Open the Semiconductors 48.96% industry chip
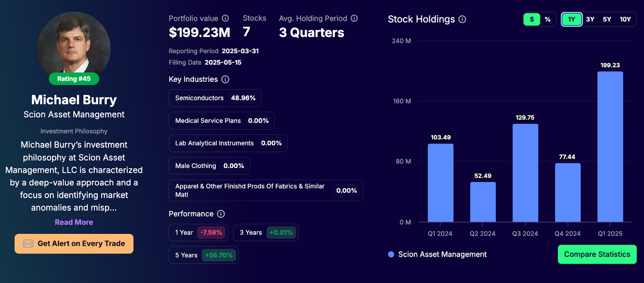The width and height of the screenshot is (644, 283). point(215,98)
